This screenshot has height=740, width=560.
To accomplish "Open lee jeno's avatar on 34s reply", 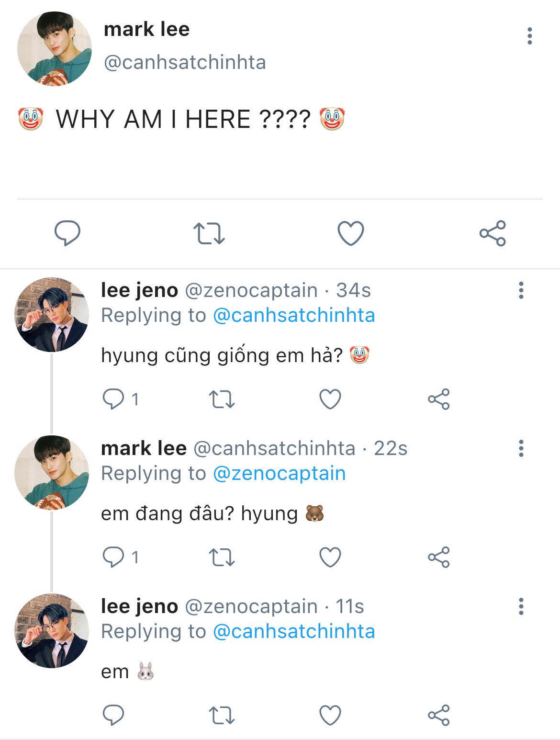I will click(52, 315).
